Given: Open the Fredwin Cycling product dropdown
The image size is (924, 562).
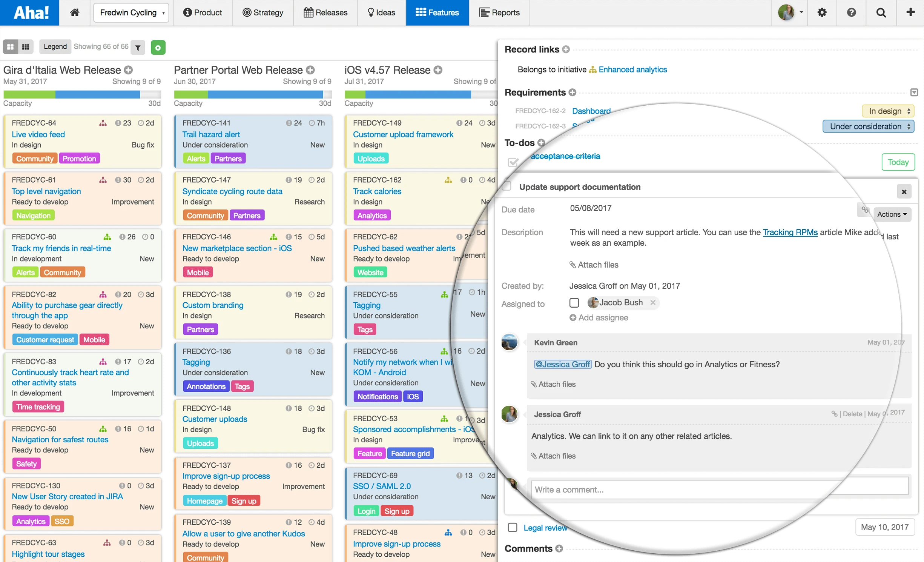Looking at the screenshot, I should coord(131,12).
